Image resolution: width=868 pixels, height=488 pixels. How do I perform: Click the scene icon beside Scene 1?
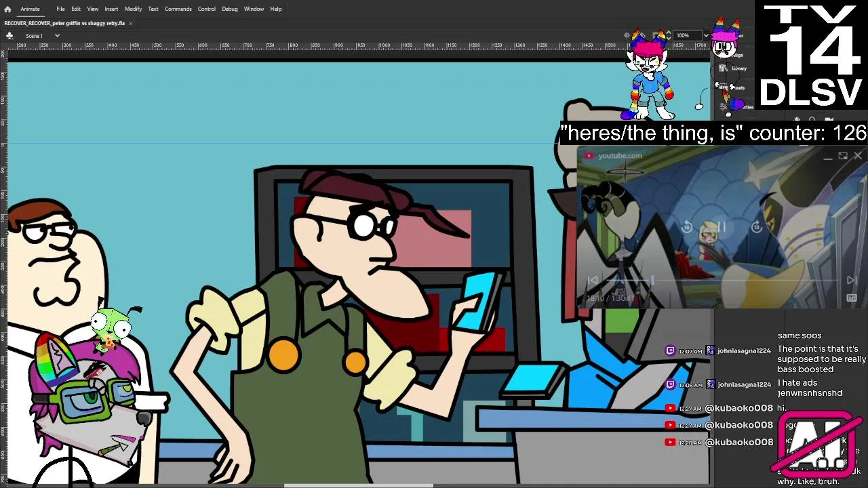9,35
